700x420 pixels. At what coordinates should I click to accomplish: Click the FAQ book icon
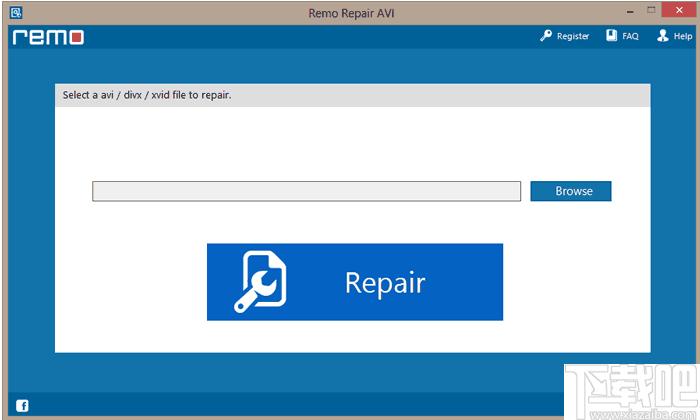[611, 36]
